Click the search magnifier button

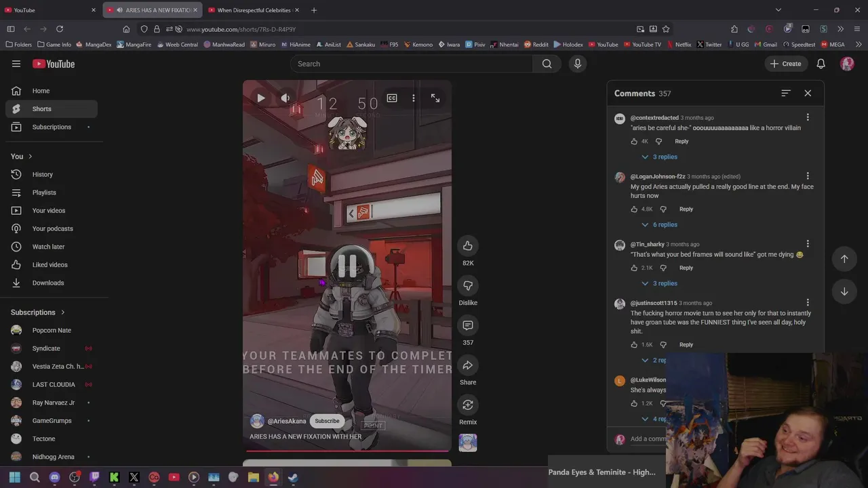[547, 64]
